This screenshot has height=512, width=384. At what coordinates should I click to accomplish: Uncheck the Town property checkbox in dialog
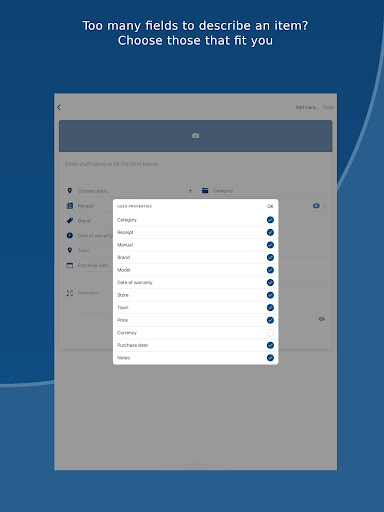270,307
